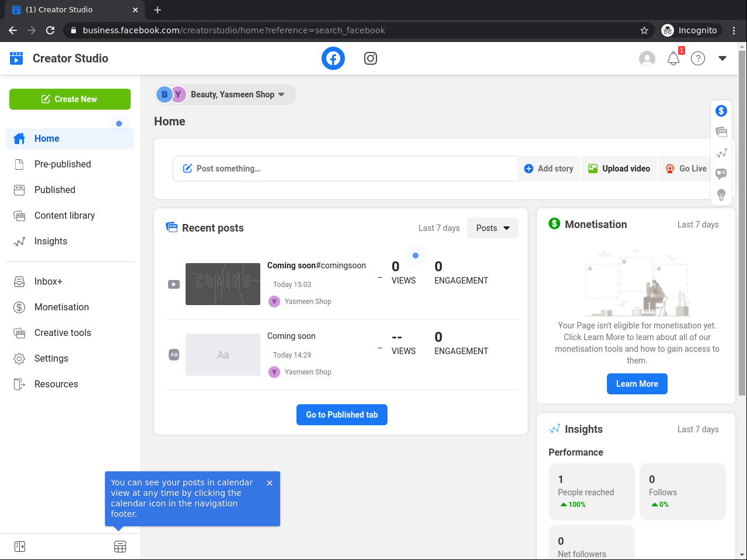
Task: Open Inbox+ in sidebar
Action: pos(70,281)
